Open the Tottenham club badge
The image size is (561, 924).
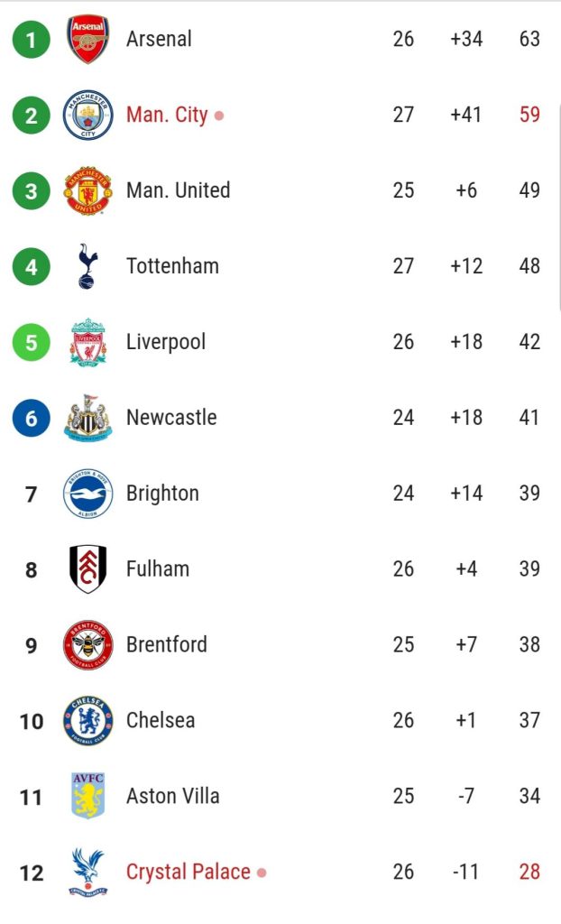pos(86,266)
